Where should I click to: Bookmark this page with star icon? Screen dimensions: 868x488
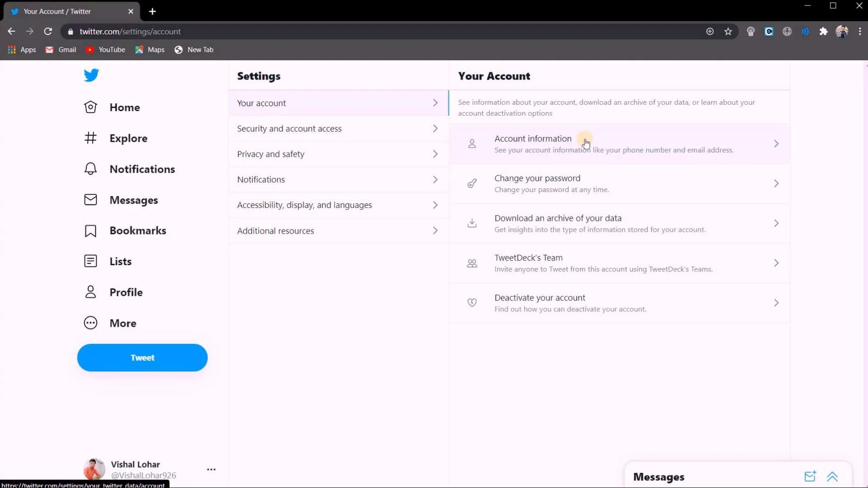point(728,32)
